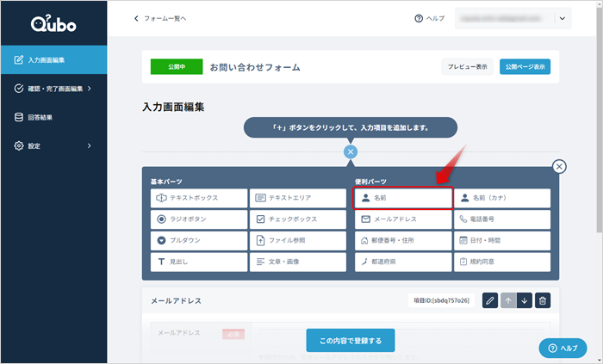Open the account dropdown arrow
603x364 pixels.
[x=563, y=18]
